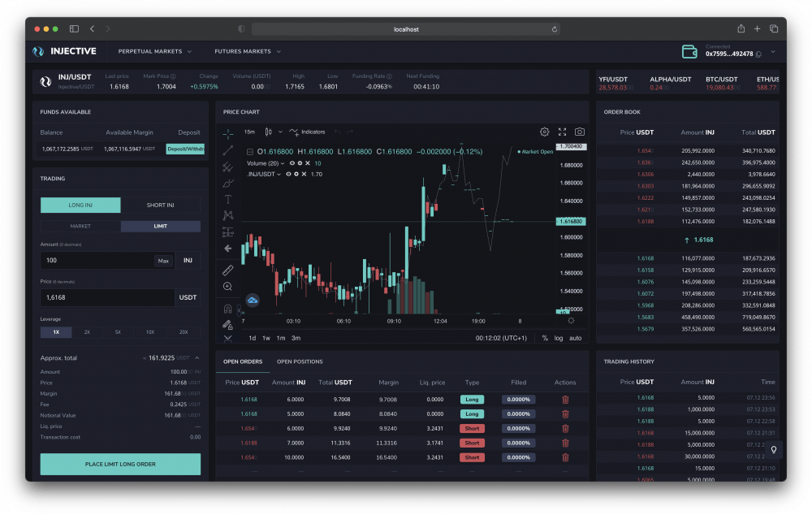Select the text annotation tool
Viewport: 812px width, 515px height.
[x=228, y=200]
